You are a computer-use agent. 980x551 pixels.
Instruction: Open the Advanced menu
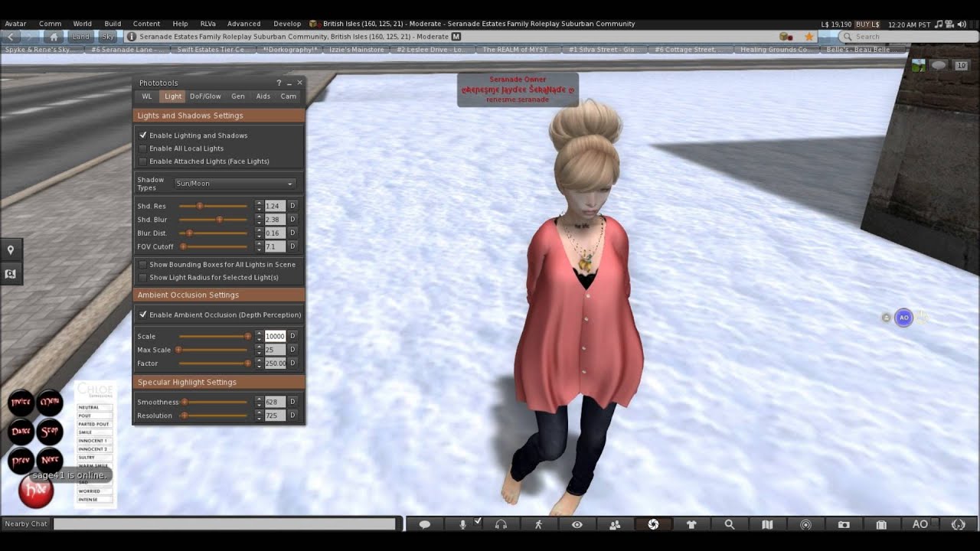pos(243,24)
